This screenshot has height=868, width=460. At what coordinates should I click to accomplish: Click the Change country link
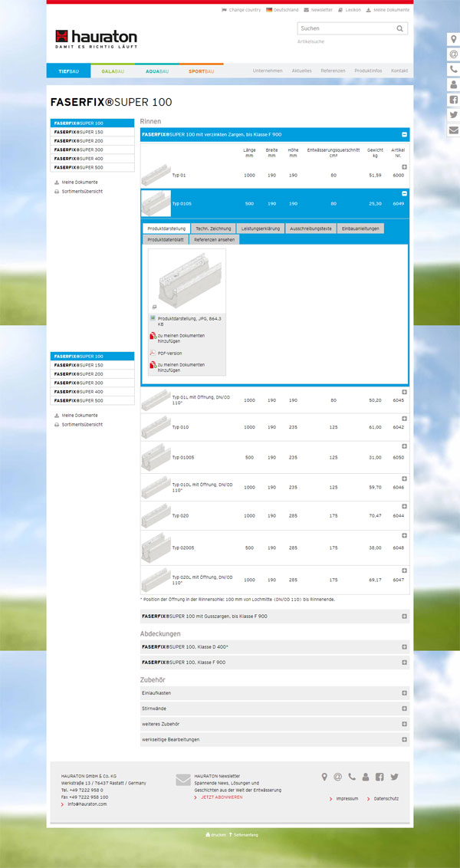(x=245, y=10)
